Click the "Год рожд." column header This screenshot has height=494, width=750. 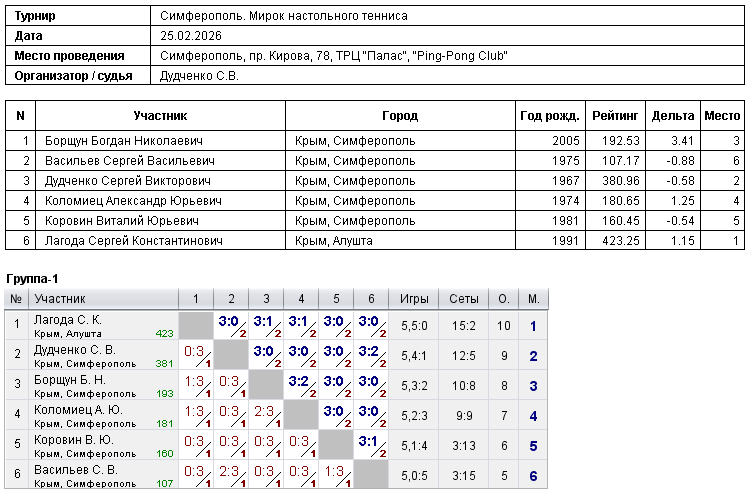[x=549, y=116]
